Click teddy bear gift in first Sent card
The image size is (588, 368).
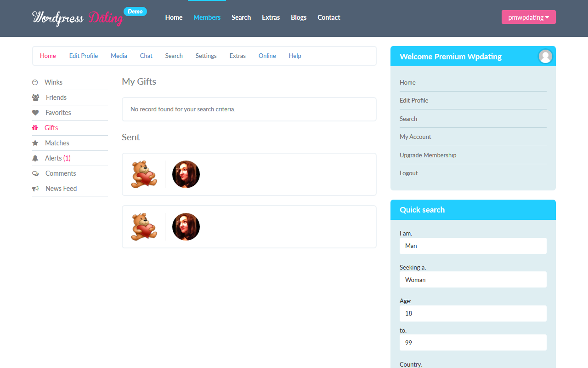144,174
